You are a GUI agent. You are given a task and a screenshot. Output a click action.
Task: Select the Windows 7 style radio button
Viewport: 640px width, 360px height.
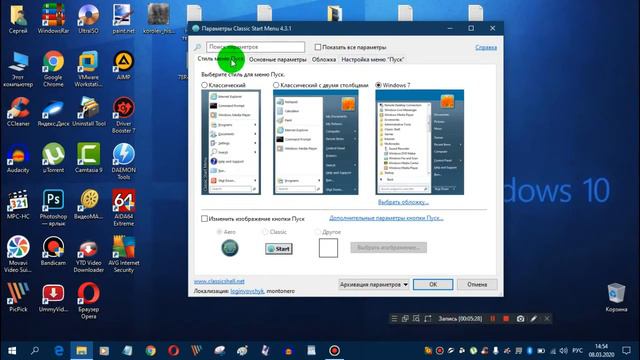(x=378, y=85)
